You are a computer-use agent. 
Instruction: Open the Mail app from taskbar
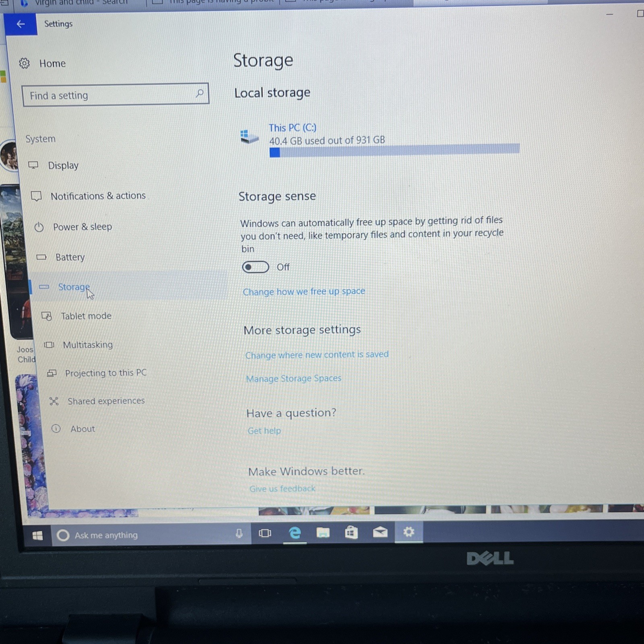tap(380, 532)
